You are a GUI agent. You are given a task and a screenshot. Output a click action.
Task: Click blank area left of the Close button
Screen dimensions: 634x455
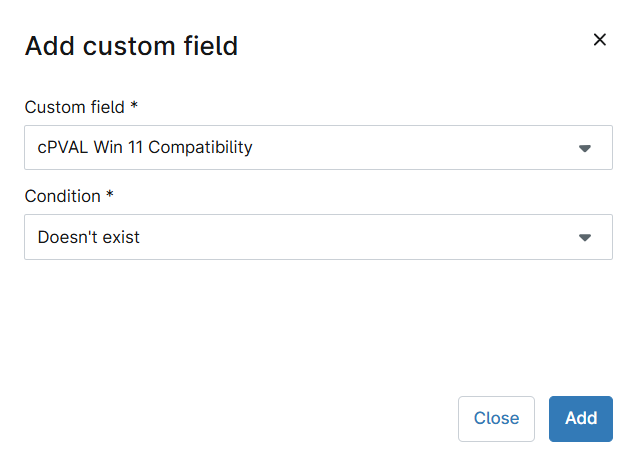point(243,419)
